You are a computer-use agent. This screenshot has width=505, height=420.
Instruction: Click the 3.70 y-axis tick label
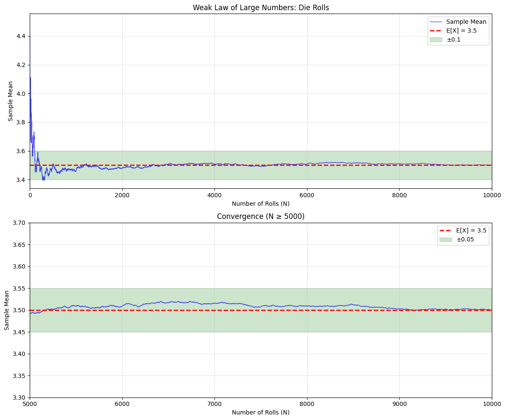click(20, 223)
